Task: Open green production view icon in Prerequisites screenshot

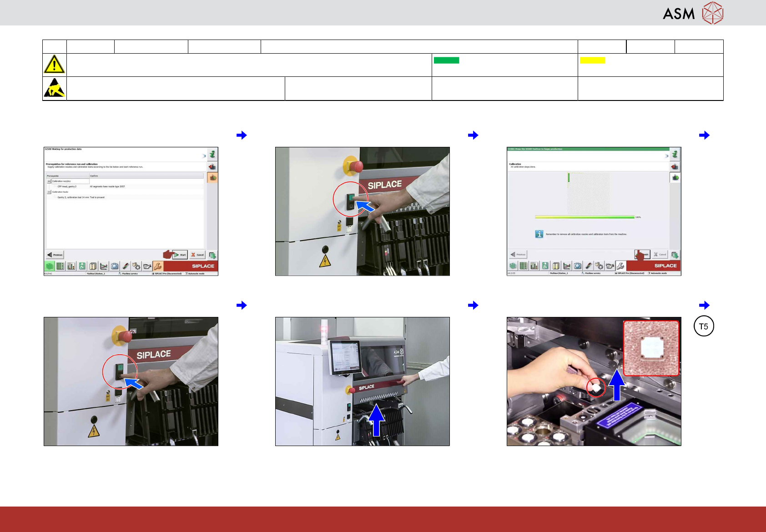Action: pyautogui.click(x=49, y=266)
